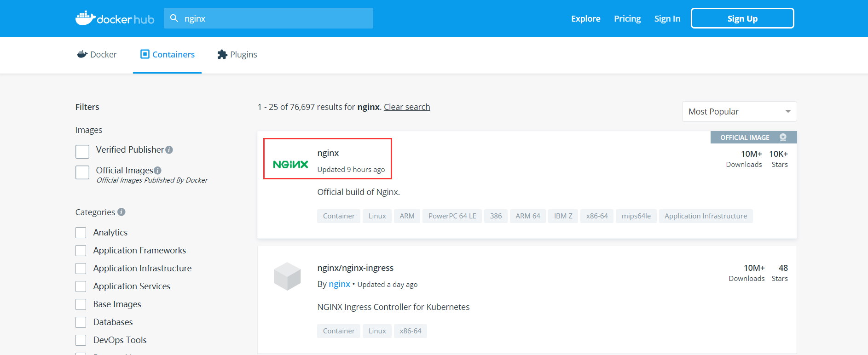Screen dimensions: 868x355
Task: Click the Docker Hub whale logo
Action: [115, 18]
